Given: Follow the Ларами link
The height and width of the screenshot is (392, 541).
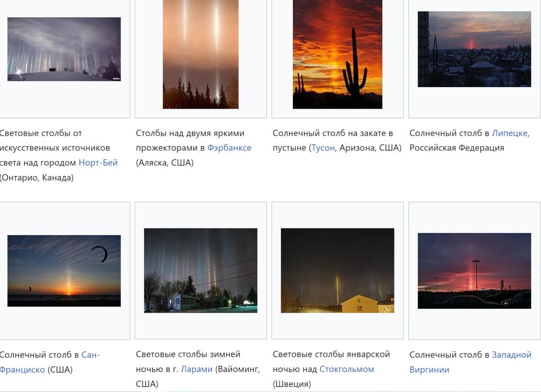Looking at the screenshot, I should click(197, 369).
